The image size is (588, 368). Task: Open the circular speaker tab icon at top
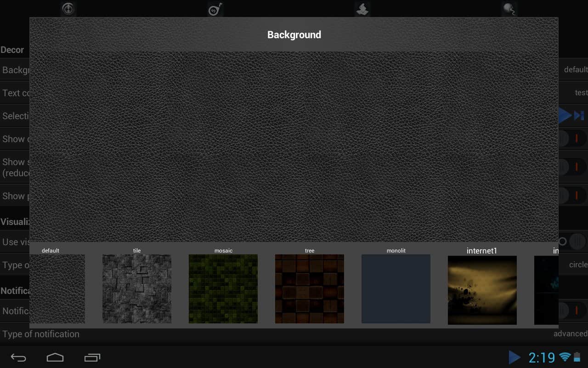68,9
